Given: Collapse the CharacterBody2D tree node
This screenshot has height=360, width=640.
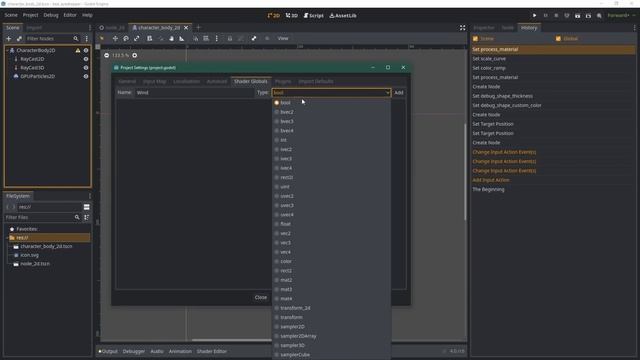Looking at the screenshot, I should (x=7, y=50).
